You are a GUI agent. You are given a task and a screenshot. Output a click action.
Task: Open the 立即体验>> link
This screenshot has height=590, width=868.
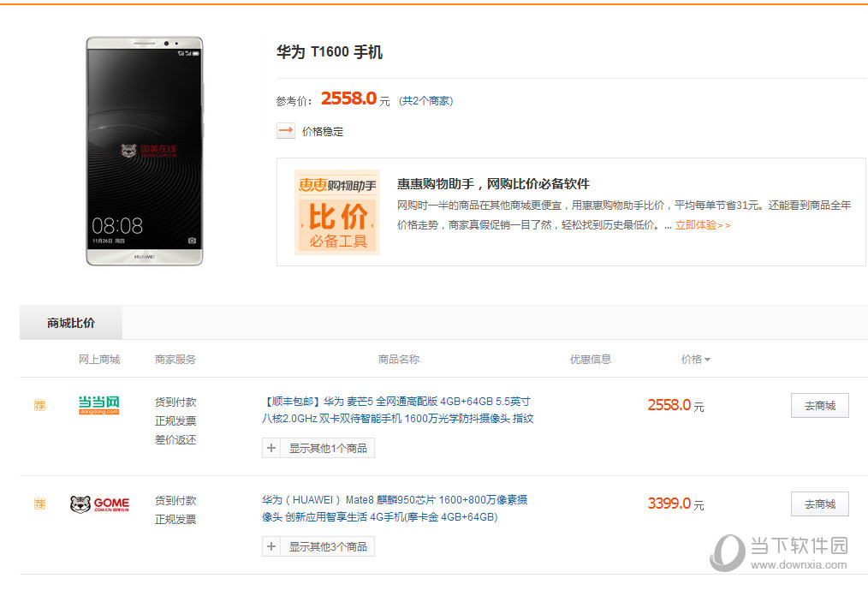[703, 225]
